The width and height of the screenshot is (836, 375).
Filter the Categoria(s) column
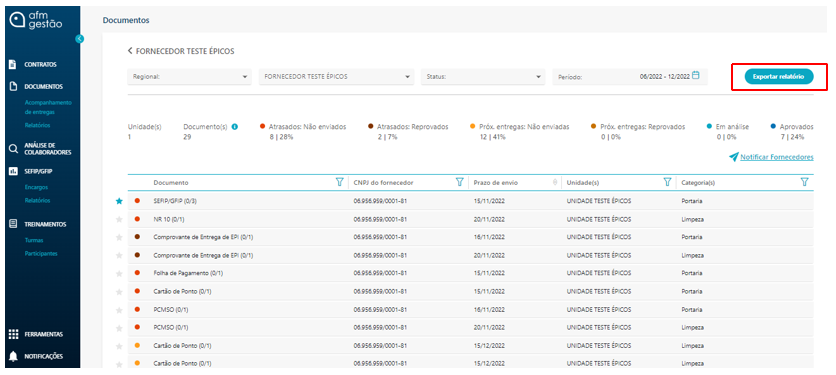(x=805, y=182)
